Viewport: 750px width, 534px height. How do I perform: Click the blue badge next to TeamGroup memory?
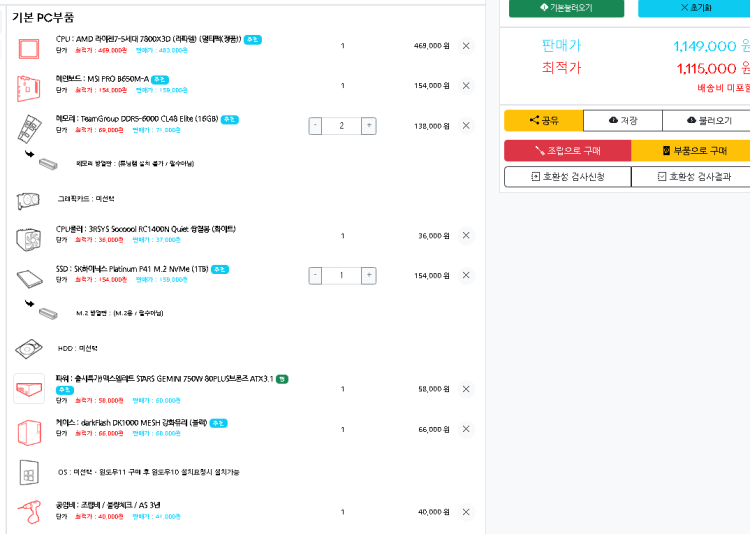(230, 119)
